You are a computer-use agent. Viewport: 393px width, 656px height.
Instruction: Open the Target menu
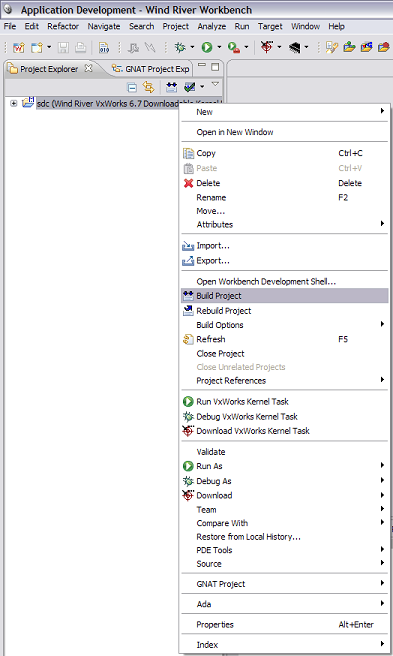pos(270,26)
